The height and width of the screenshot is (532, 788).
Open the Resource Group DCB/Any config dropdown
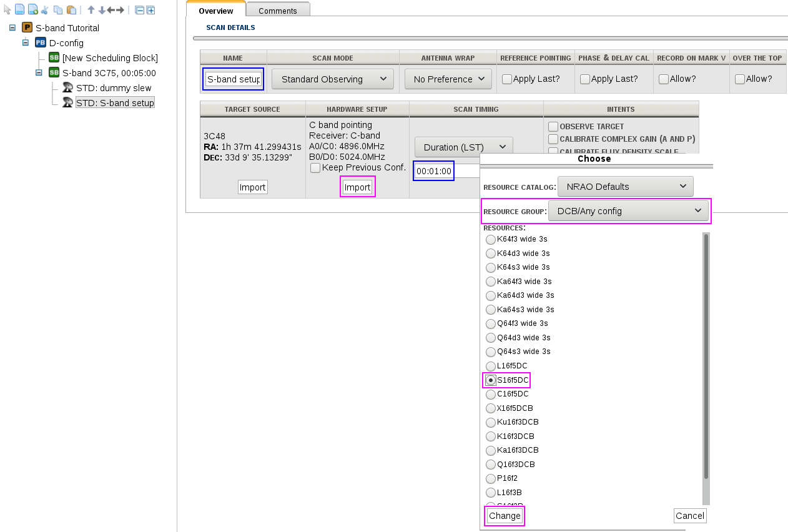(x=628, y=211)
